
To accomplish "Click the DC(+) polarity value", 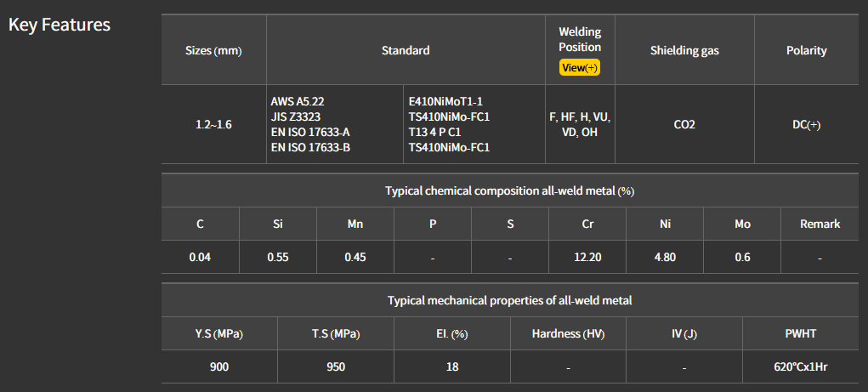I will [x=806, y=124].
